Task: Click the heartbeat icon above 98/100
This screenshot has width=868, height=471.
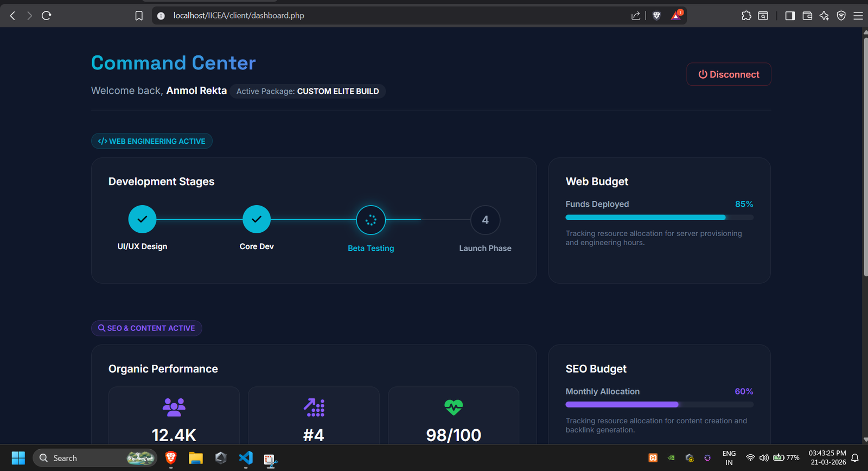Action: click(x=454, y=407)
